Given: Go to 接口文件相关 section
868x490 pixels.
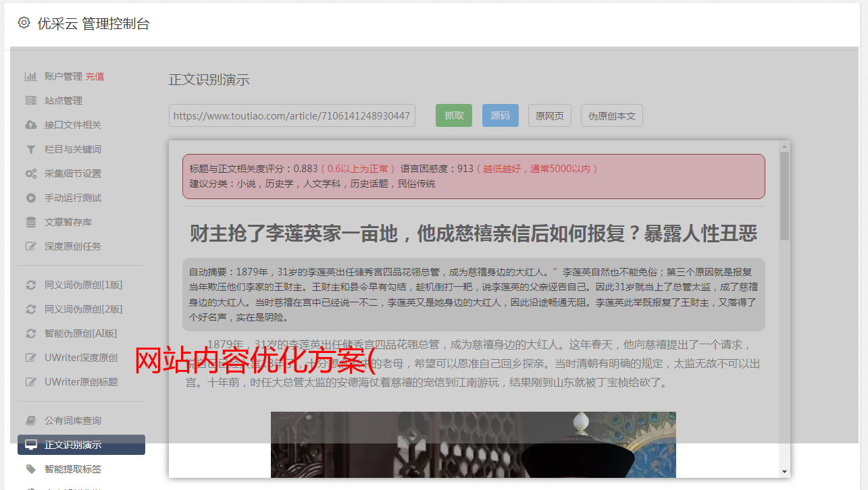Looking at the screenshot, I should [x=73, y=125].
